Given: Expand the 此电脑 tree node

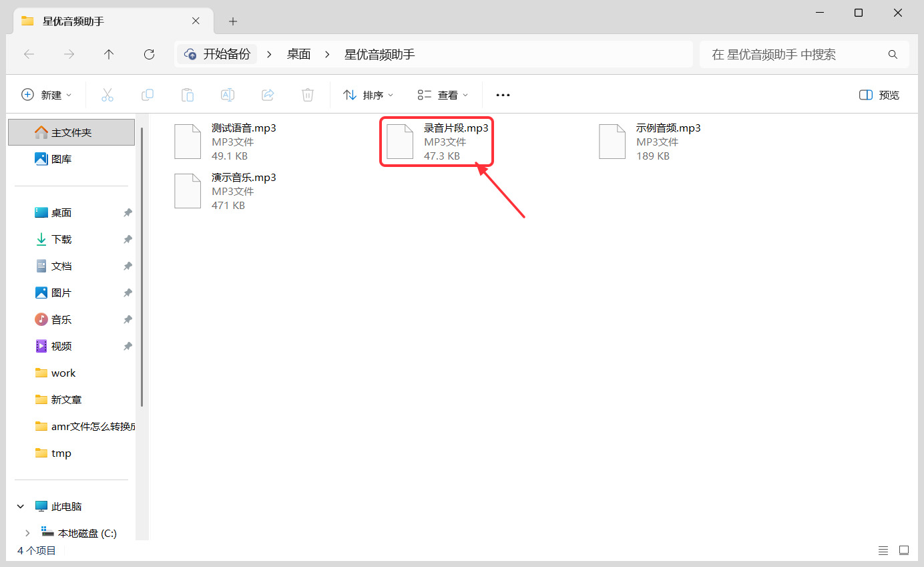Looking at the screenshot, I should pos(21,506).
